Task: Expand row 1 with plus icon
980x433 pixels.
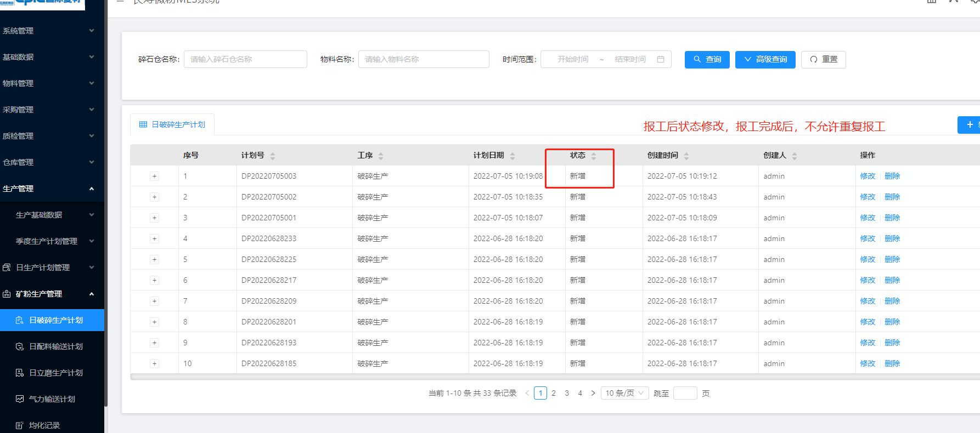Action: [155, 176]
